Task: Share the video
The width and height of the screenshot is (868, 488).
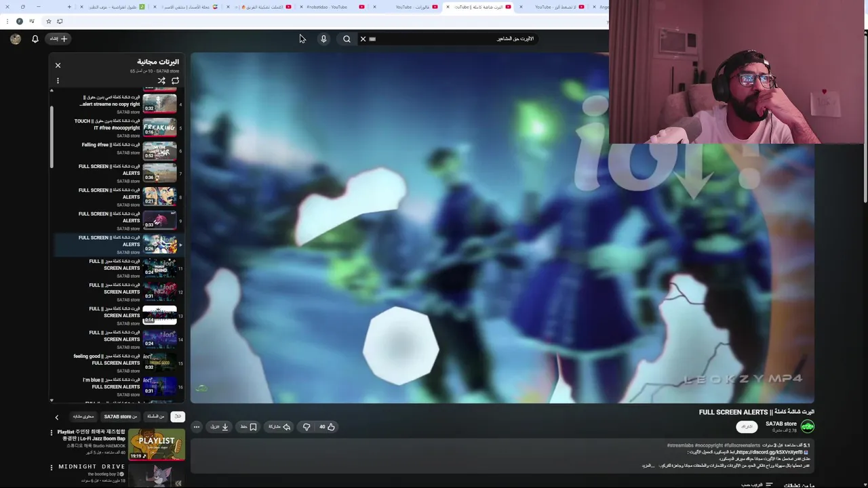Action: (279, 427)
